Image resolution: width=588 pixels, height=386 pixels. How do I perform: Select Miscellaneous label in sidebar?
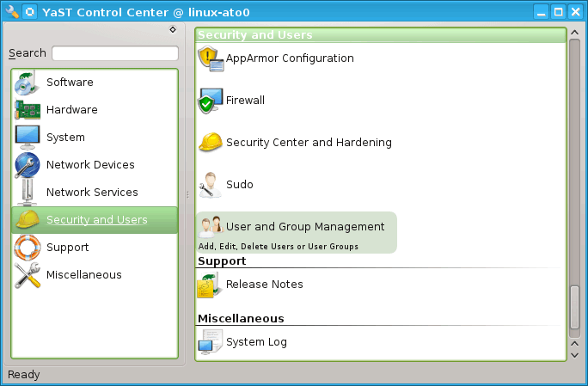[84, 274]
